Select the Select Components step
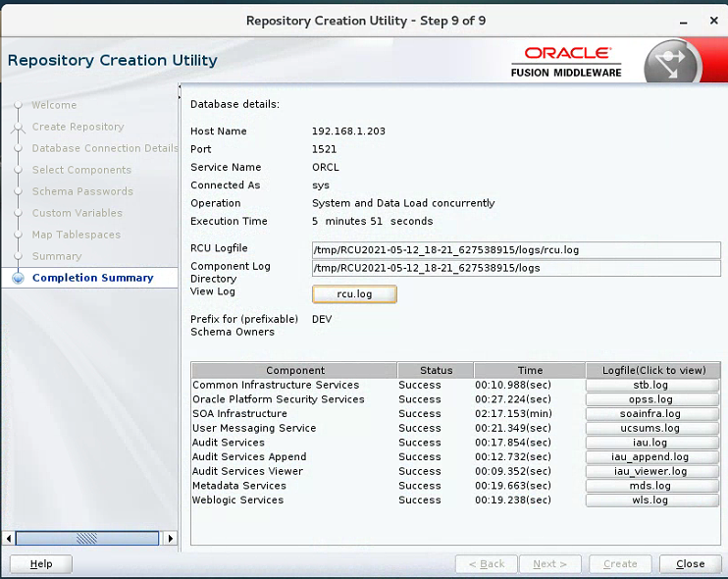 [81, 170]
